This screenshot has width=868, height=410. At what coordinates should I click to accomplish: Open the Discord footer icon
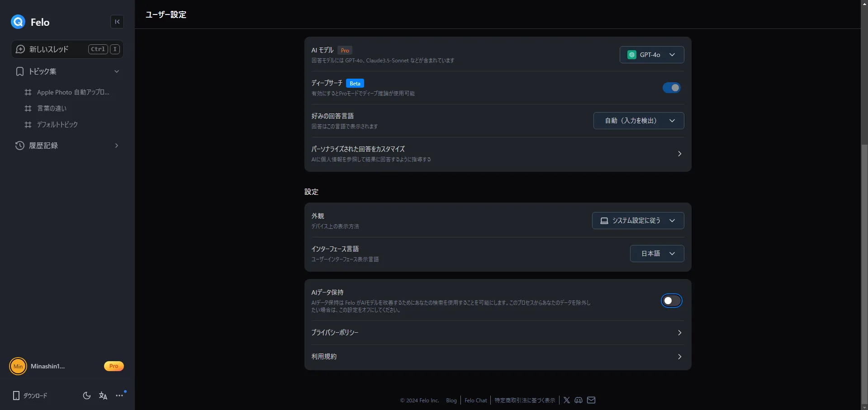pos(579,400)
